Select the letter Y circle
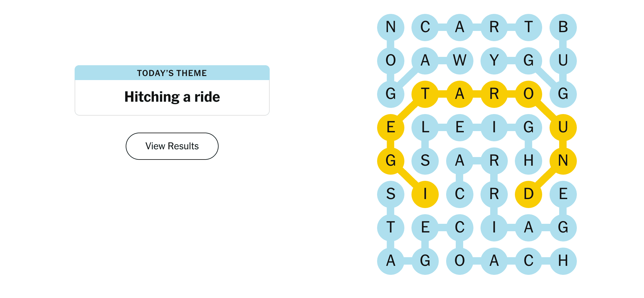Screen dimensions: 644x298 pyautogui.click(x=494, y=61)
